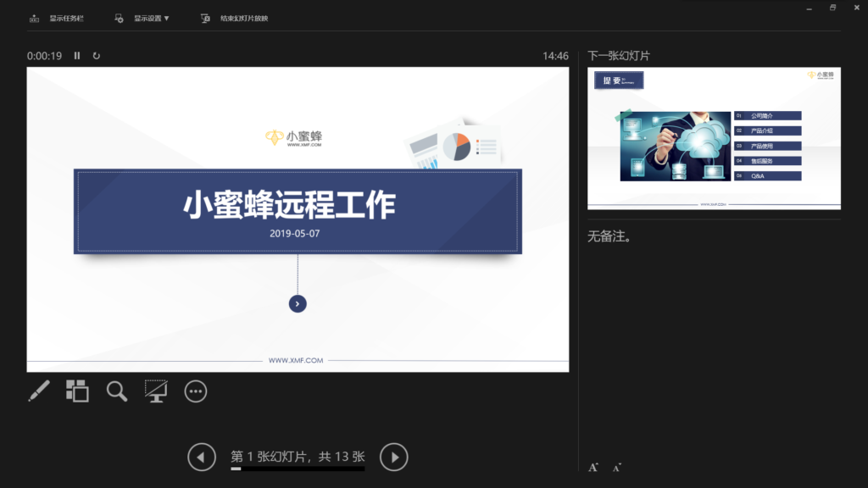Click the see all slides grid icon
The width and height of the screenshot is (868, 488).
77,391
